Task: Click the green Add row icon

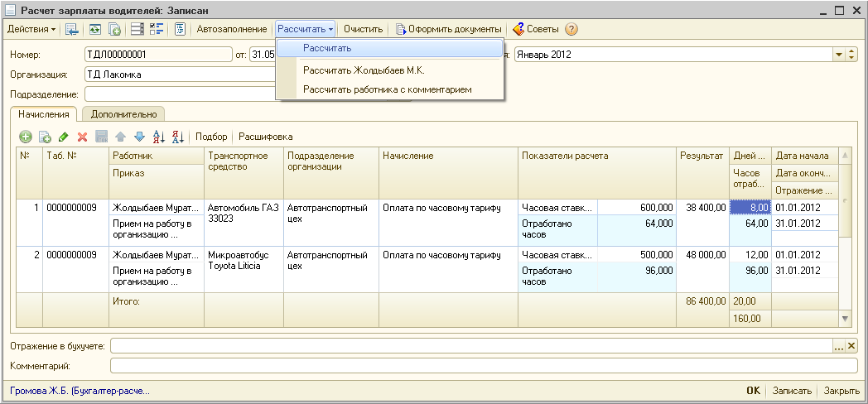Action: tap(26, 137)
